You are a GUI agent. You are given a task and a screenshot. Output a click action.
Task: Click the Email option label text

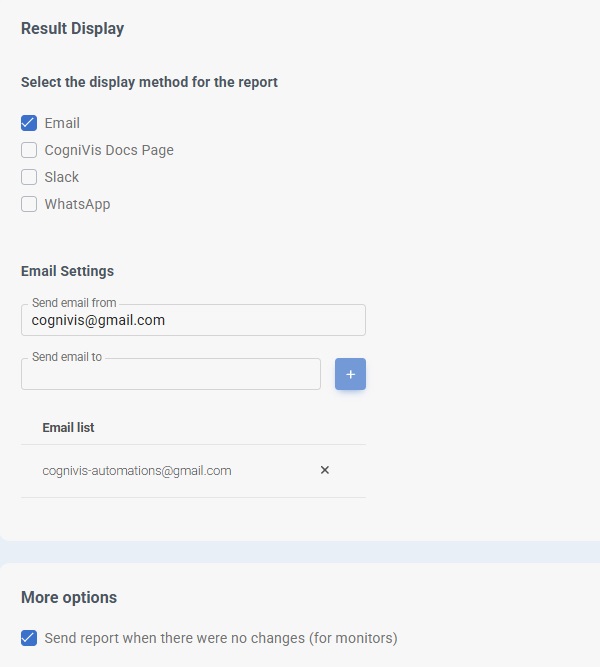coord(62,123)
